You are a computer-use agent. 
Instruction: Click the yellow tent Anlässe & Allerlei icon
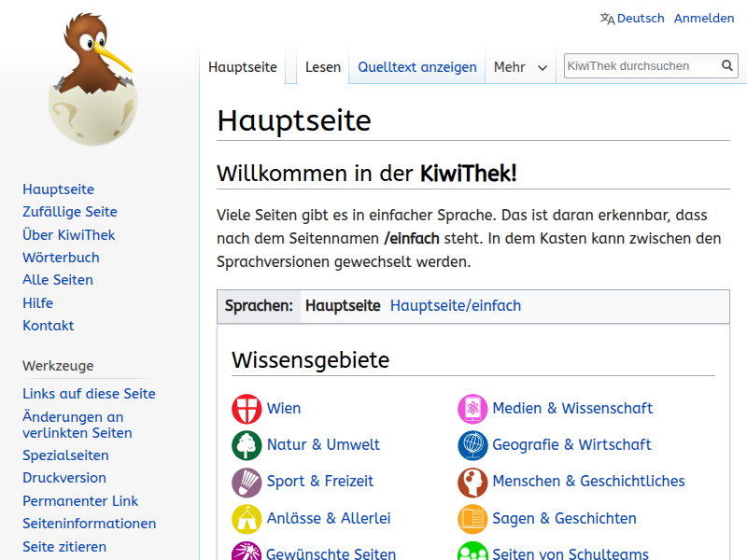pyautogui.click(x=247, y=519)
